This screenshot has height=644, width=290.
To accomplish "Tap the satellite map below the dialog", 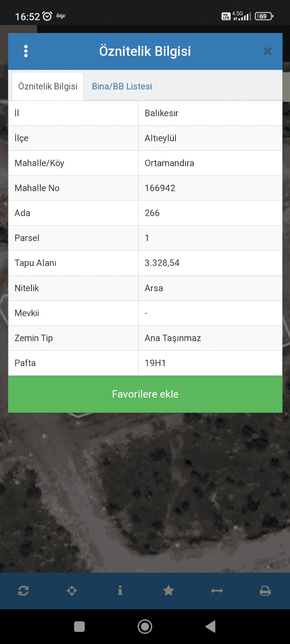I will tap(145, 493).
